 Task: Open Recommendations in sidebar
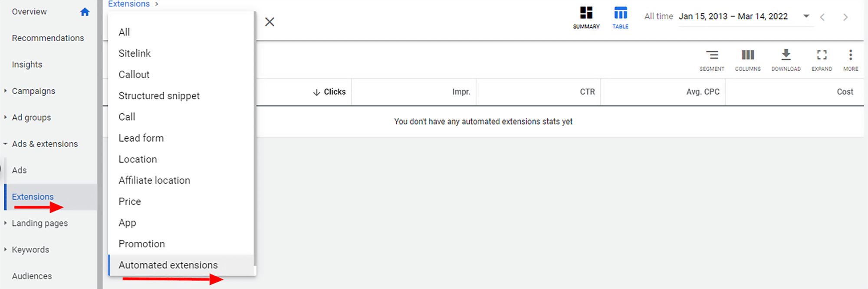pyautogui.click(x=48, y=38)
